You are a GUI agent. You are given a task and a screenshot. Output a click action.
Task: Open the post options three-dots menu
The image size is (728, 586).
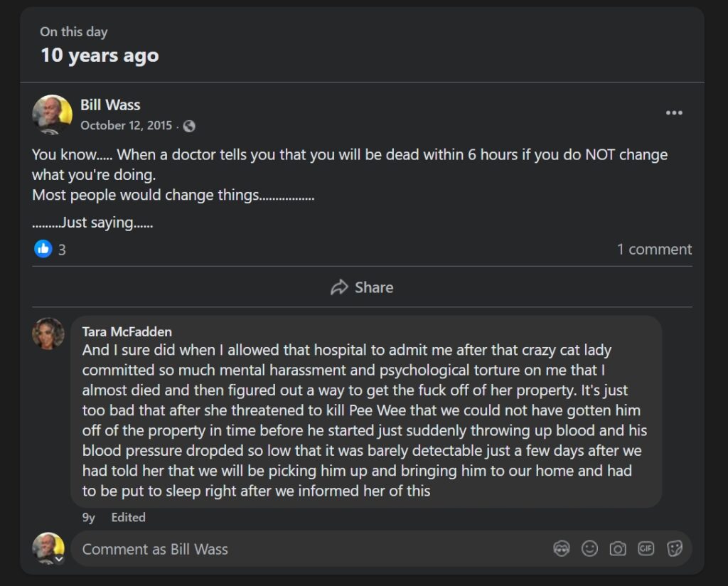(x=674, y=113)
